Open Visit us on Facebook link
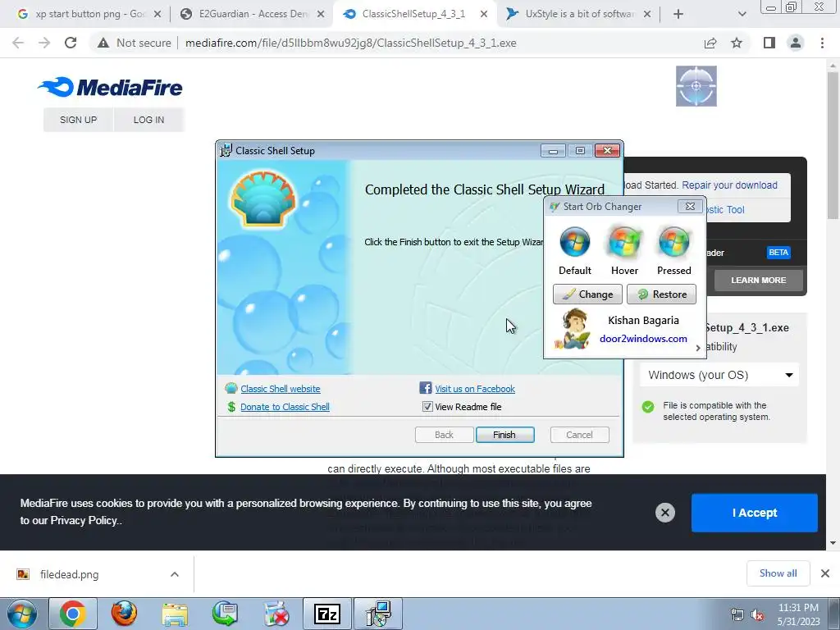 (475, 389)
